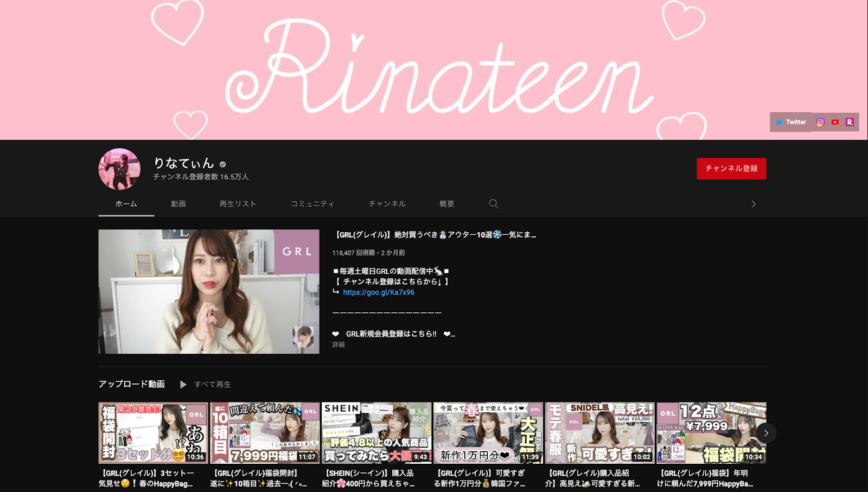868x492 pixels.
Task: Open the pink R icon on the banner
Action: [850, 122]
